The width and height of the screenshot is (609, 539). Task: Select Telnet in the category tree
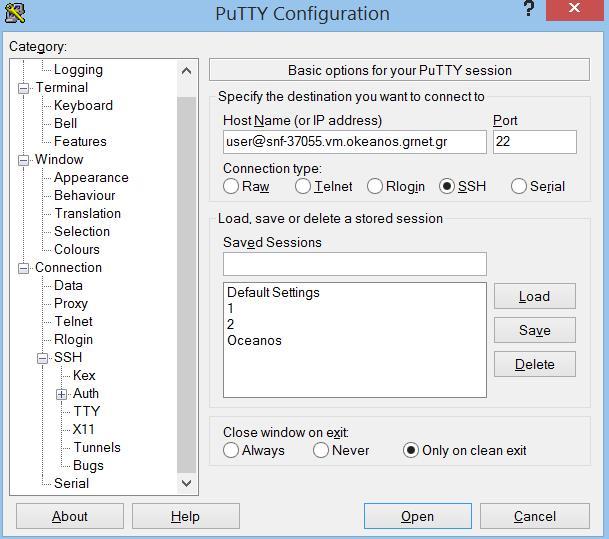pos(73,321)
